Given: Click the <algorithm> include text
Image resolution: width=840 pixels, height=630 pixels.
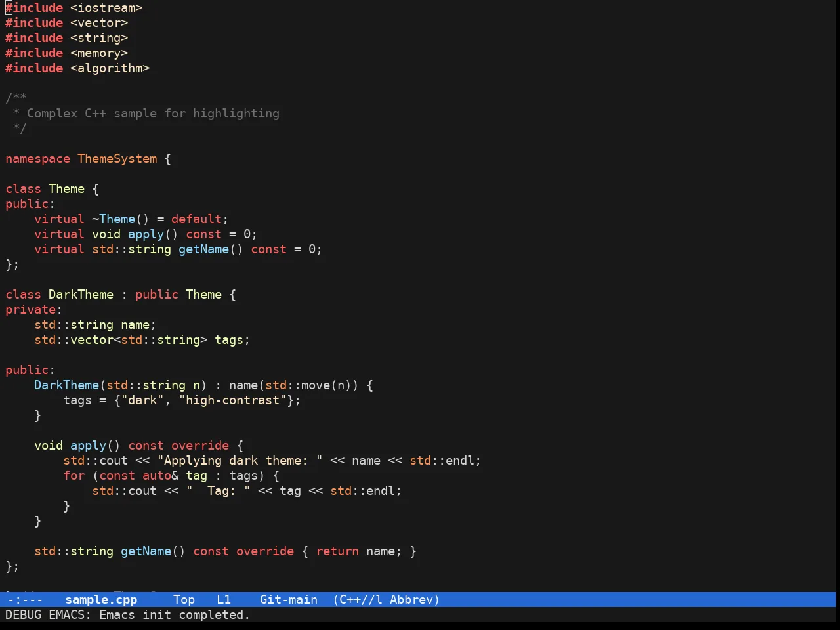Looking at the screenshot, I should (110, 68).
